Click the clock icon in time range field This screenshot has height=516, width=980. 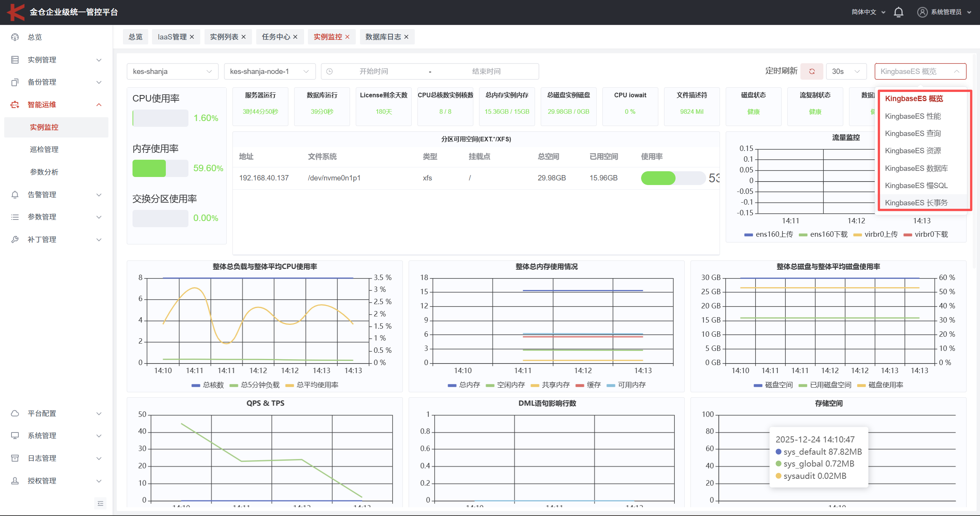(x=329, y=72)
